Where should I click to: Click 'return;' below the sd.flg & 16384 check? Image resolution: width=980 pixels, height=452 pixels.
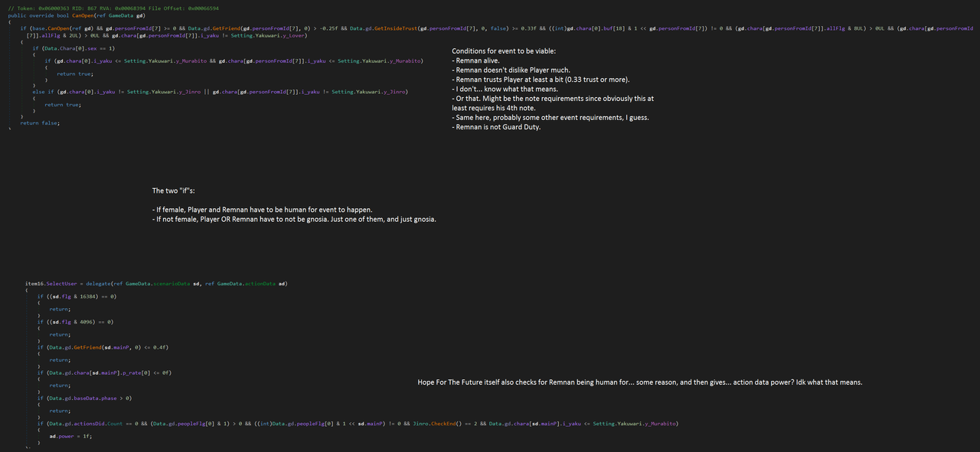60,309
